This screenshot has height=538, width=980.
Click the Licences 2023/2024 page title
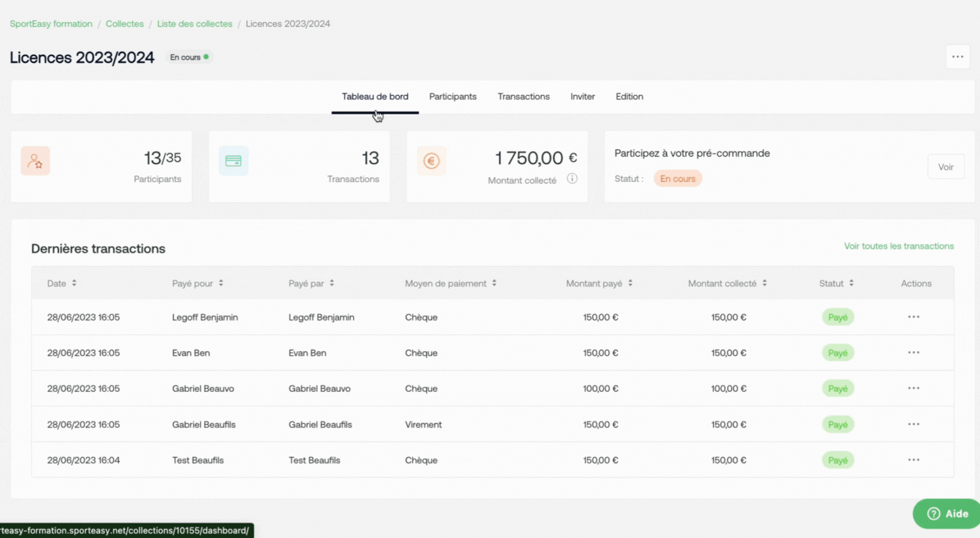(82, 57)
